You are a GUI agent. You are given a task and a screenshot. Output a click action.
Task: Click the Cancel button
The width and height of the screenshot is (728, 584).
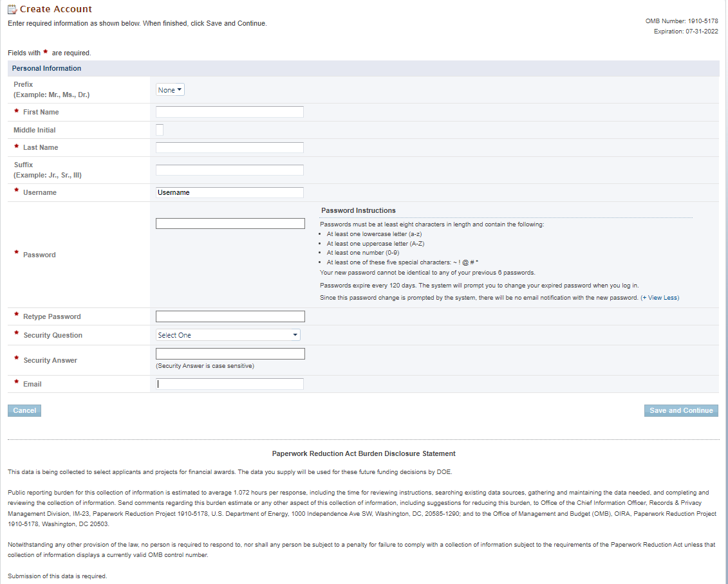coord(24,410)
